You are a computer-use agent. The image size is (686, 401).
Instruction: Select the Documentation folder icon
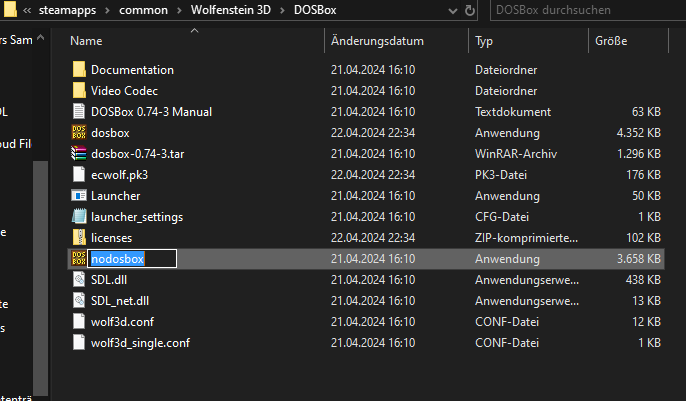tap(80, 70)
